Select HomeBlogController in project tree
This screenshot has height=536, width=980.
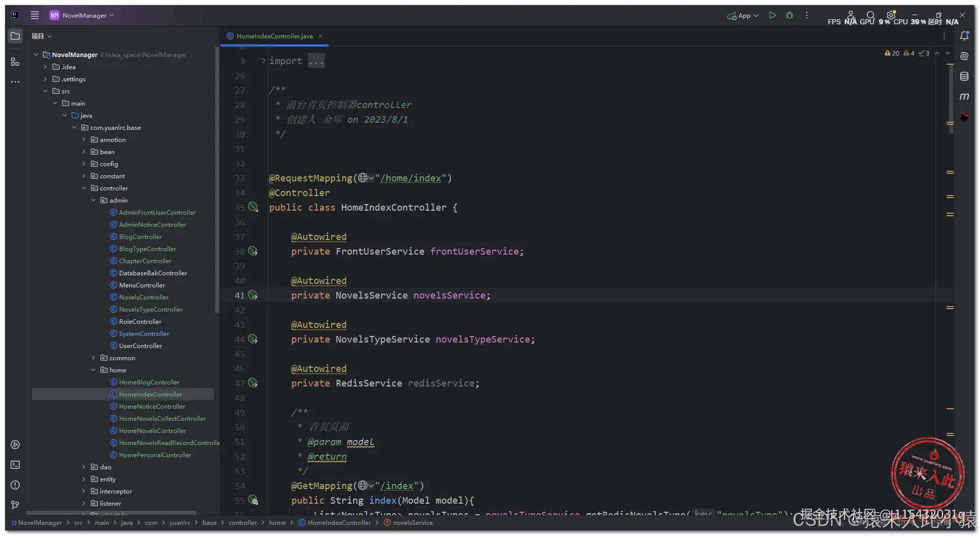[x=149, y=382]
